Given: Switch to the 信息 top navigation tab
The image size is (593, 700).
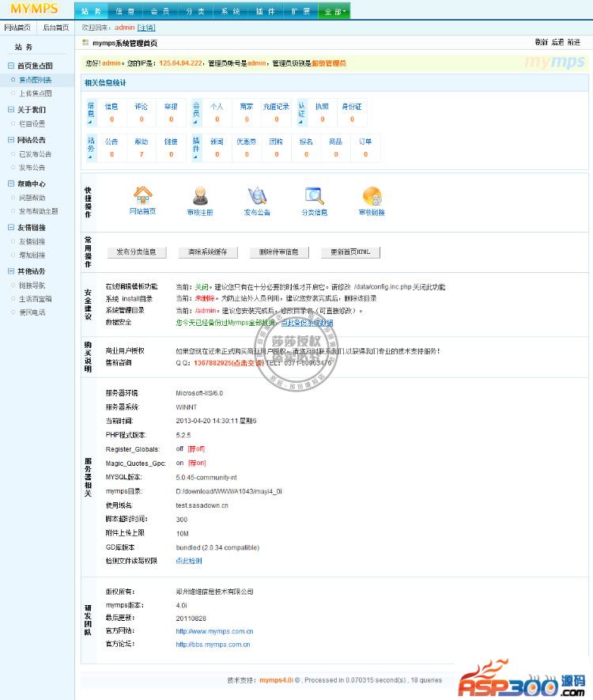Looking at the screenshot, I should click(126, 12).
